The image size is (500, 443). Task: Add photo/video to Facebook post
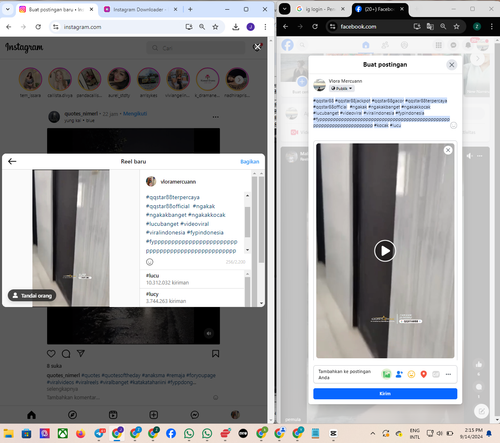386,375
